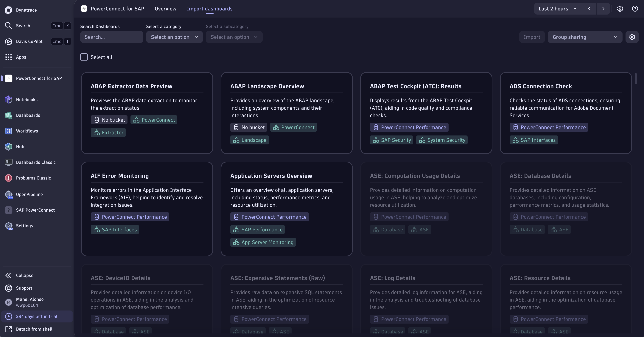Open the Apps grid in the sidebar

point(21,57)
